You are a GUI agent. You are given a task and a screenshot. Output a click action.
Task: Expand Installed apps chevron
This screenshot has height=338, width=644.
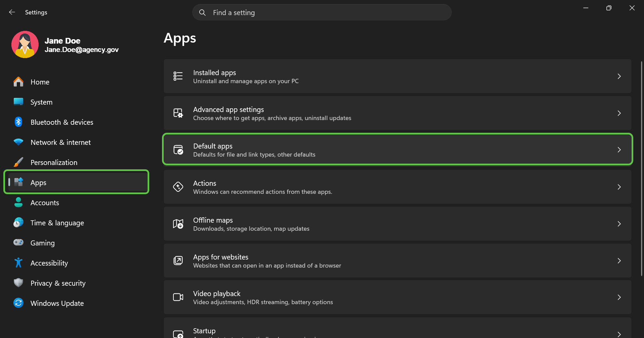pos(619,76)
